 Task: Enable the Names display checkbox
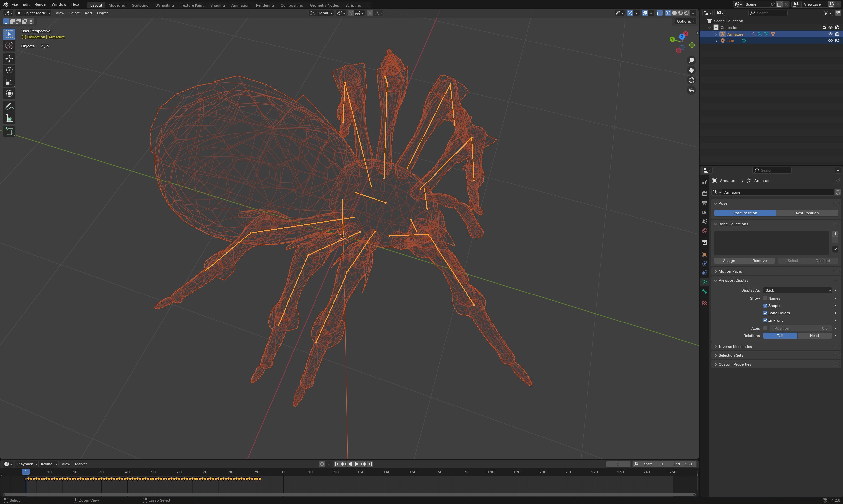click(x=765, y=298)
